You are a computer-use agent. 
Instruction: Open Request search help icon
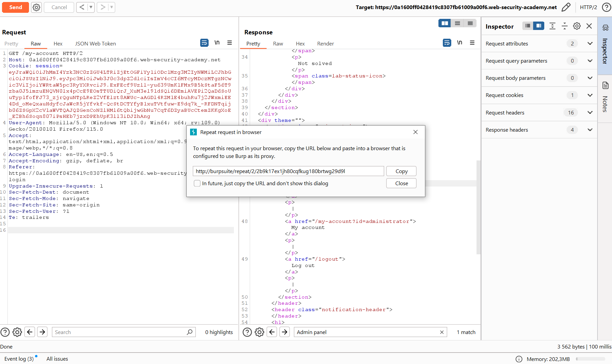click(x=5, y=332)
